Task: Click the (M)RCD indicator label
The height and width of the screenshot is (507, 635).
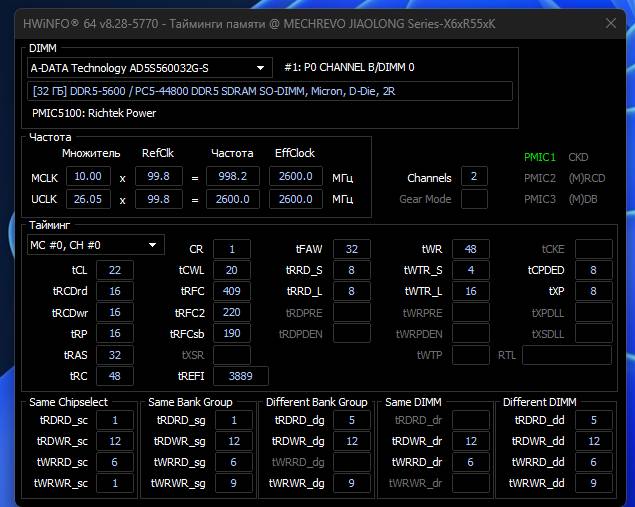Action: [x=585, y=178]
